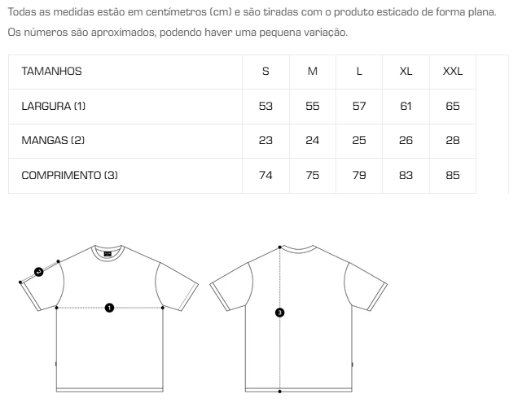The height and width of the screenshot is (420, 531).
Task: Click the LARGURA (1) row label
Action: pyautogui.click(x=54, y=107)
